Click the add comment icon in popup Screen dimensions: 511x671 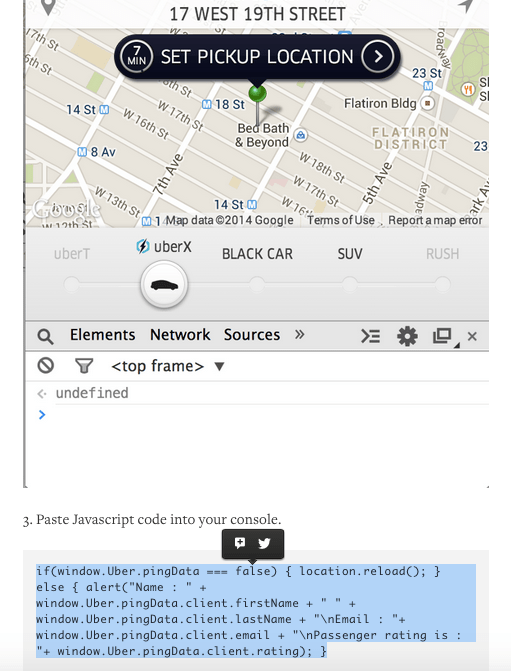click(x=240, y=543)
